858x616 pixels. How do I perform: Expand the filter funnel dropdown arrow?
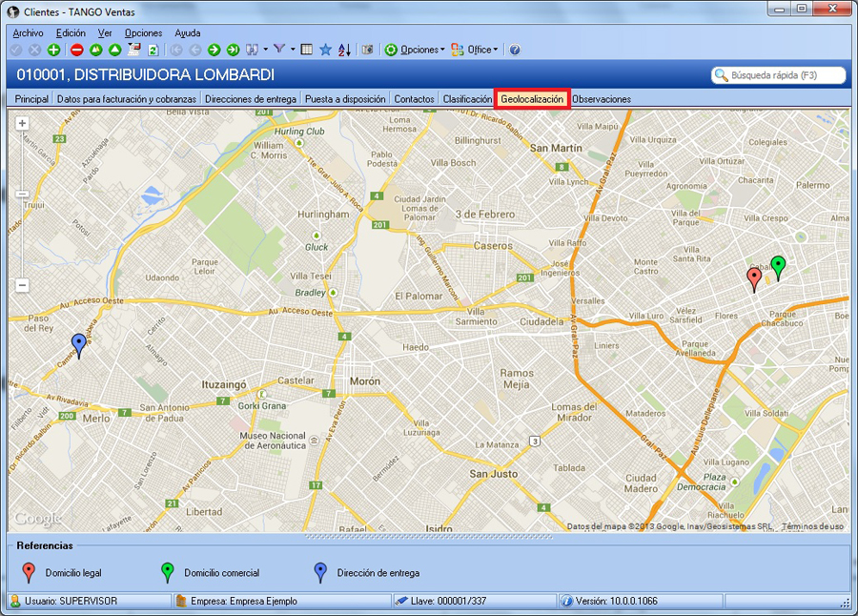pos(293,50)
